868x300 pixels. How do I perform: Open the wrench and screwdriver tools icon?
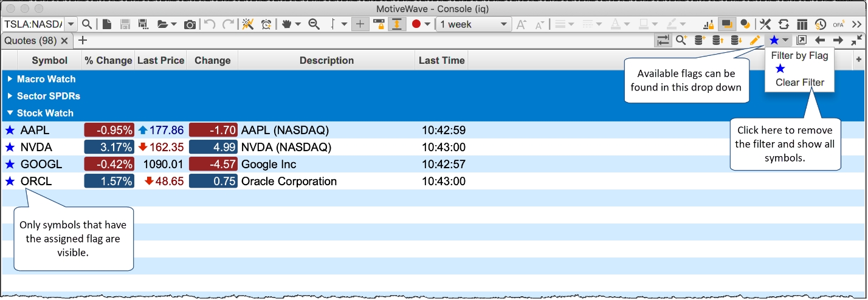(765, 24)
